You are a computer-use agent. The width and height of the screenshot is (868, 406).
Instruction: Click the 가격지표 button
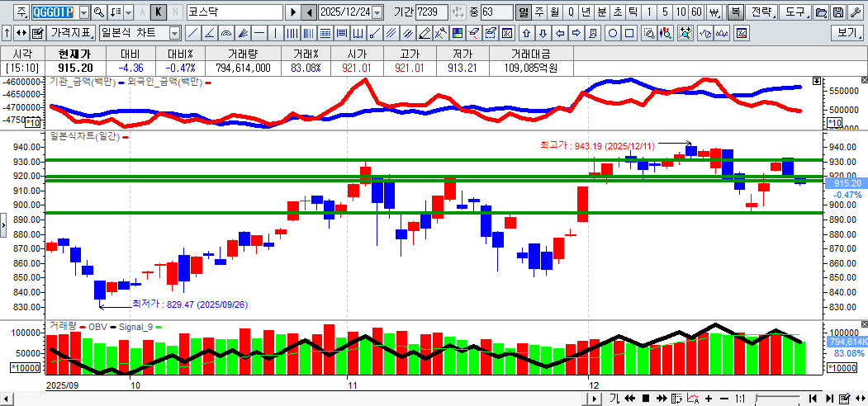click(71, 33)
